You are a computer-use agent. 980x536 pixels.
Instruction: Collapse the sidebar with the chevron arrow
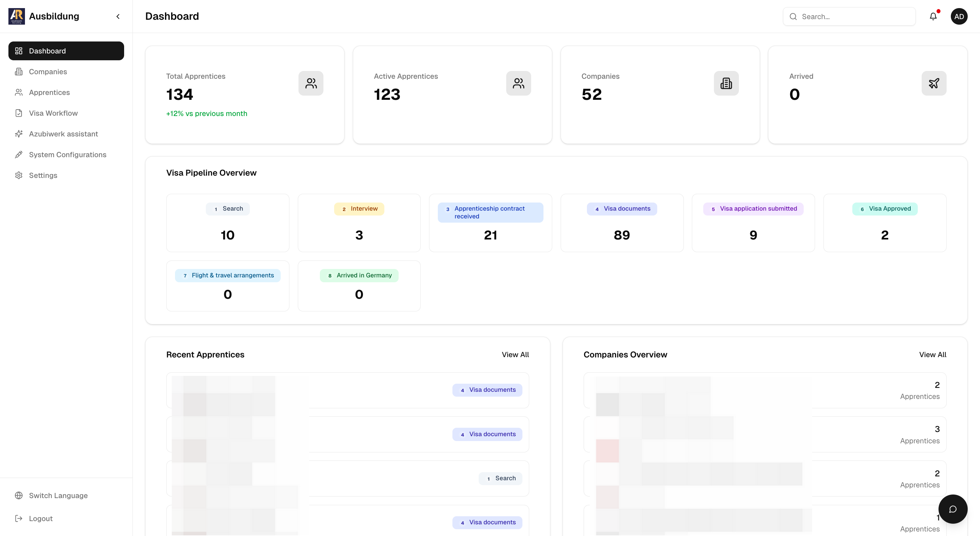(118, 16)
